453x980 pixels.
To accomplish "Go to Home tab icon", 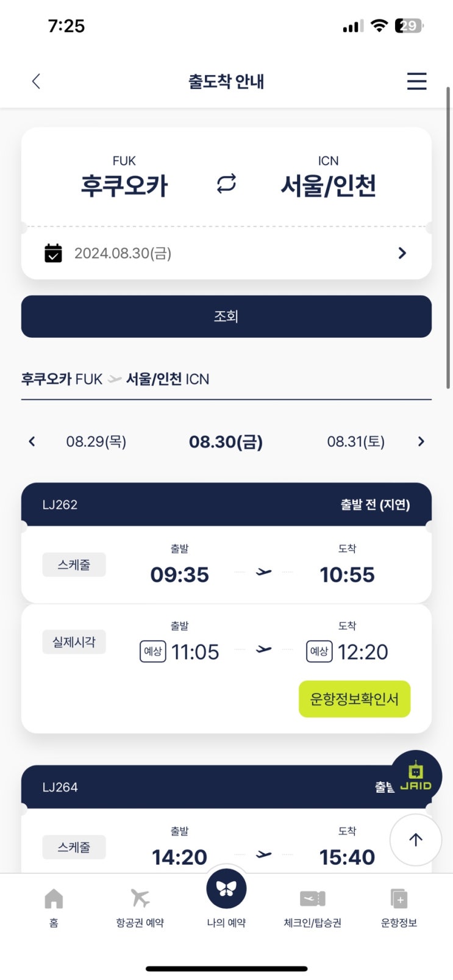I will click(54, 898).
